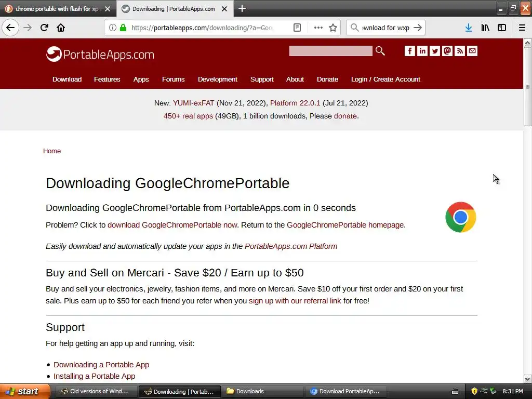Open PortableApps Mastodon icon
The image size is (532, 399).
pyautogui.click(x=447, y=51)
